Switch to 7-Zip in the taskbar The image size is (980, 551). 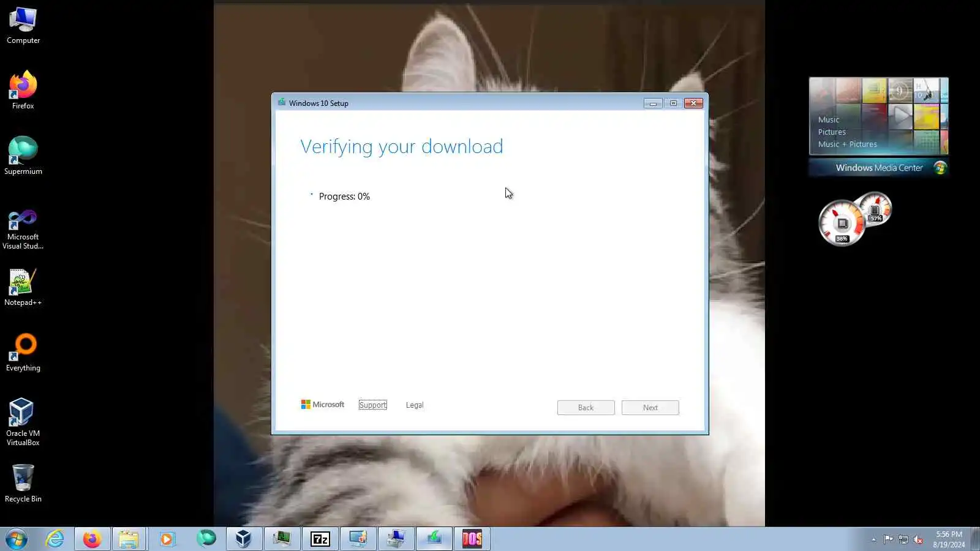tap(320, 539)
